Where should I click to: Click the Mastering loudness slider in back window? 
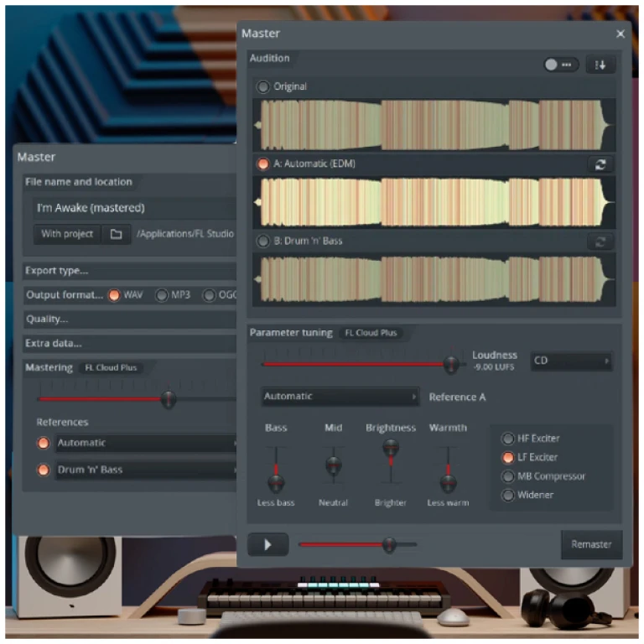pos(168,399)
